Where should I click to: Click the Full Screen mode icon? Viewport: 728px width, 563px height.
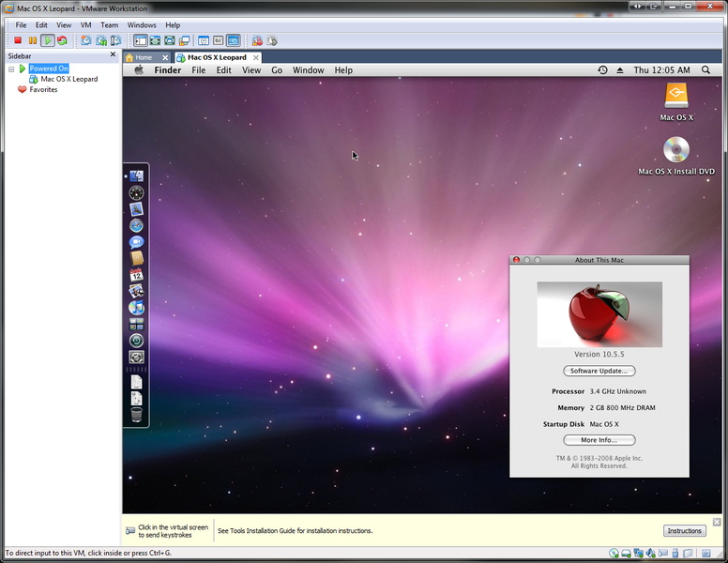[170, 40]
